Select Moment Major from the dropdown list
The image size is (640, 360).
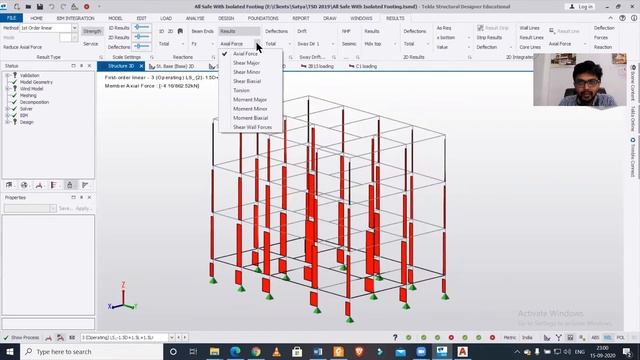click(250, 100)
